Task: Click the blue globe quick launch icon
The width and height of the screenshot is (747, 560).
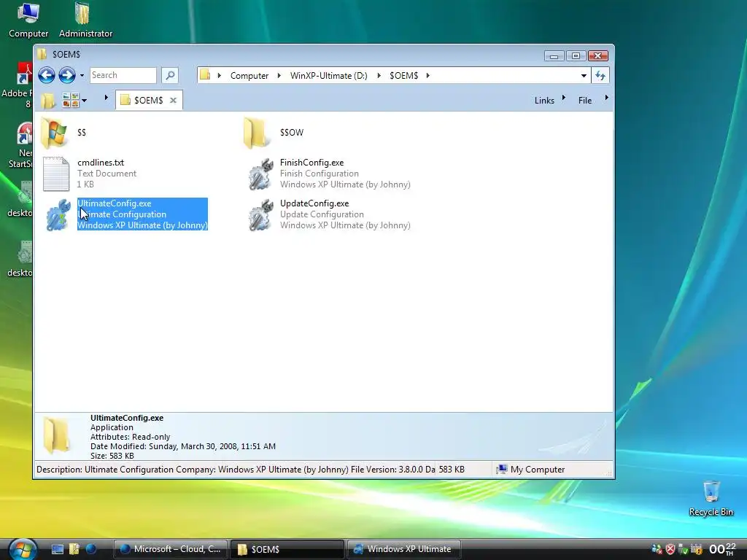Action: coord(91,549)
